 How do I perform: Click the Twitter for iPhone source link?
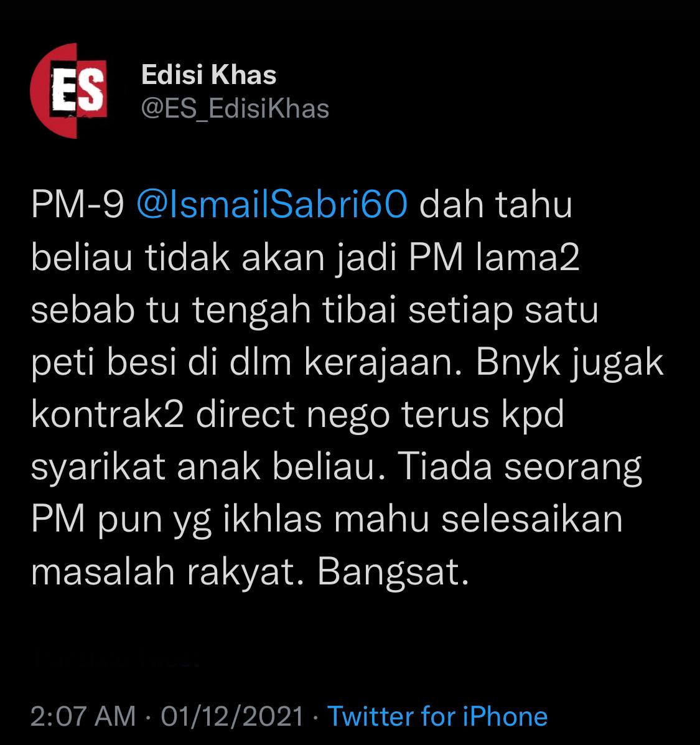tap(437, 716)
